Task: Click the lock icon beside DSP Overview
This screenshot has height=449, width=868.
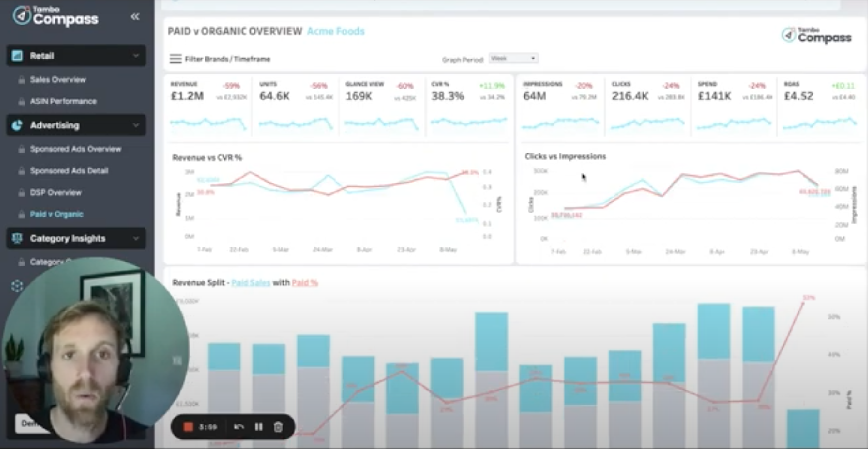Action: (21, 192)
